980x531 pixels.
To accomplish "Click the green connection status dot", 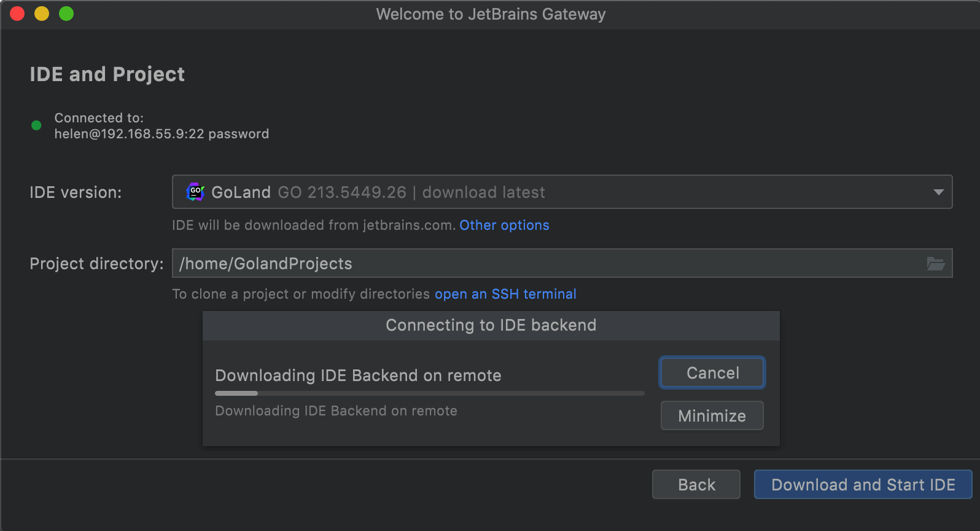I will coord(36,125).
